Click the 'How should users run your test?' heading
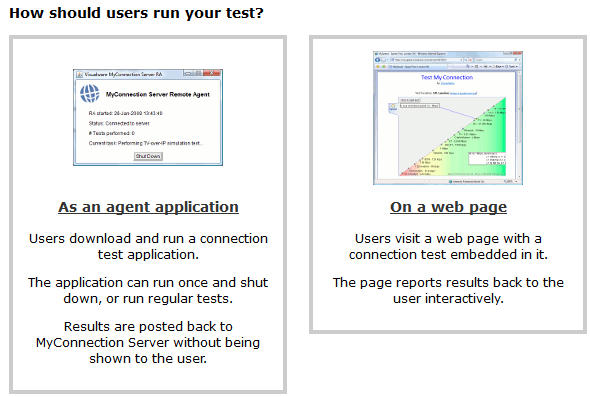 tap(136, 13)
